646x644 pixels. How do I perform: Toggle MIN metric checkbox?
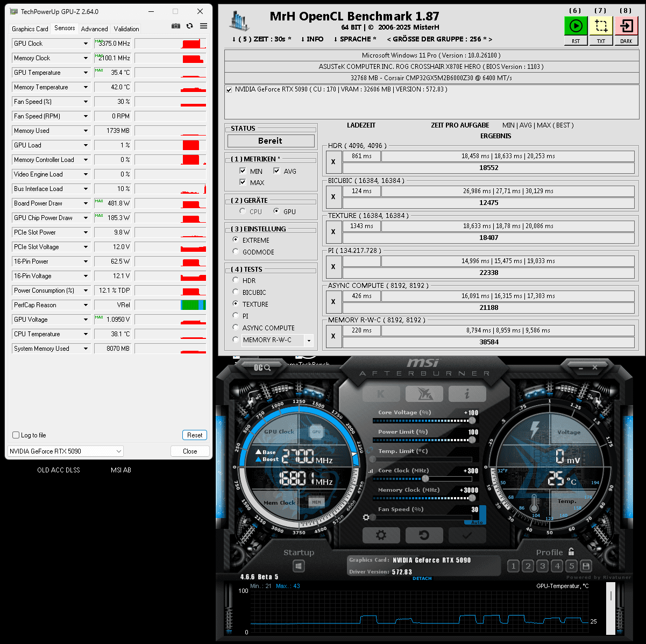[243, 171]
